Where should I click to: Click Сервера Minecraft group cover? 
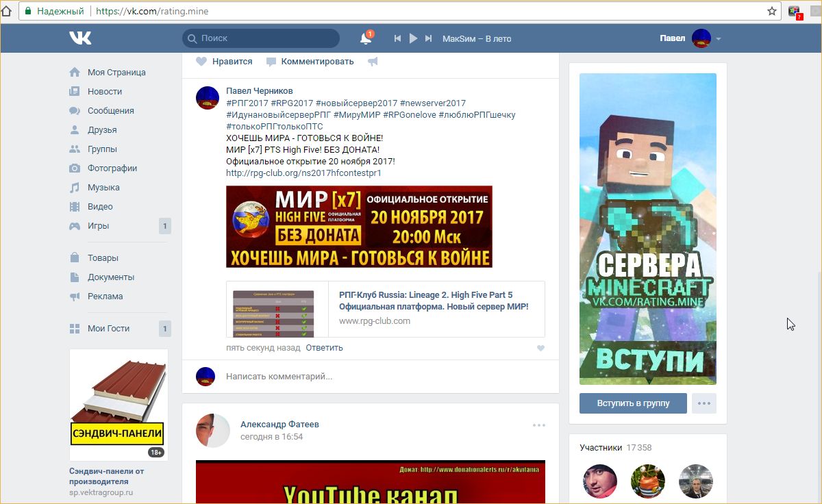(648, 229)
